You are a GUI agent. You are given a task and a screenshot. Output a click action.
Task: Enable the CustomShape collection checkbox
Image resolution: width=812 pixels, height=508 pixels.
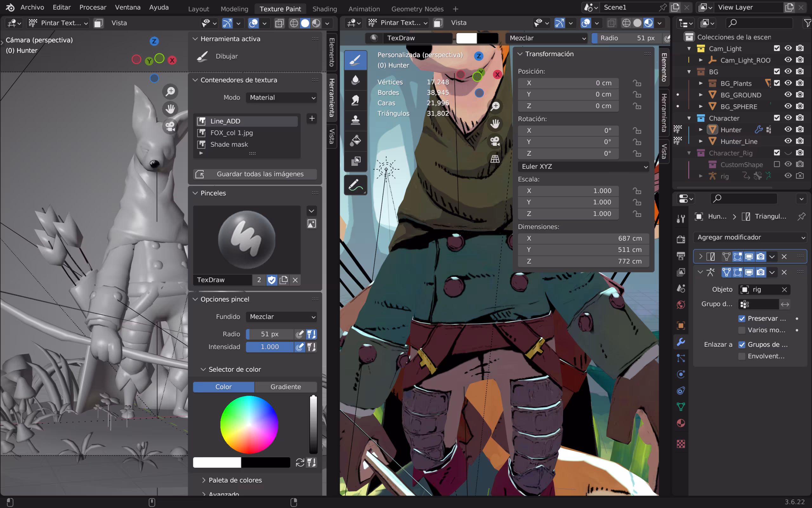tap(776, 164)
